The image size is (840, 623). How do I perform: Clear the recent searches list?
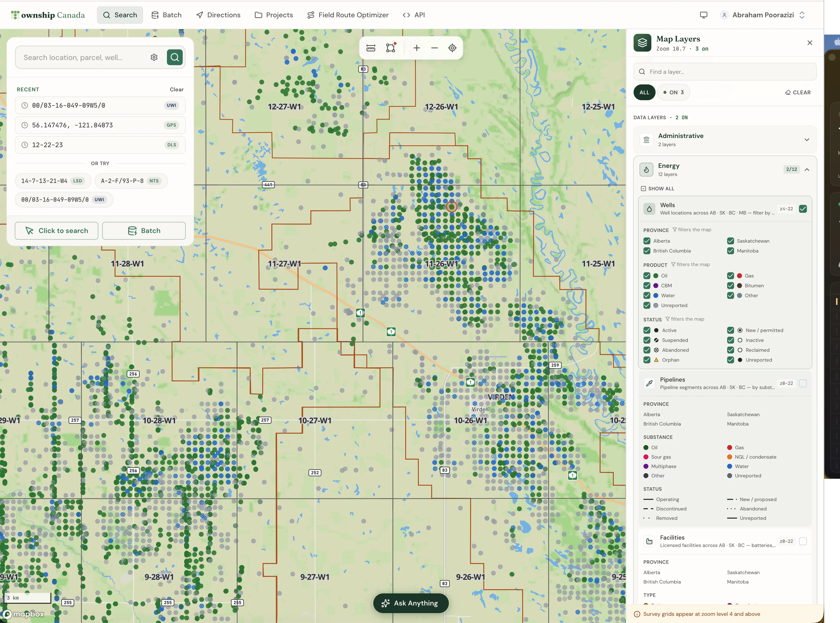(177, 89)
